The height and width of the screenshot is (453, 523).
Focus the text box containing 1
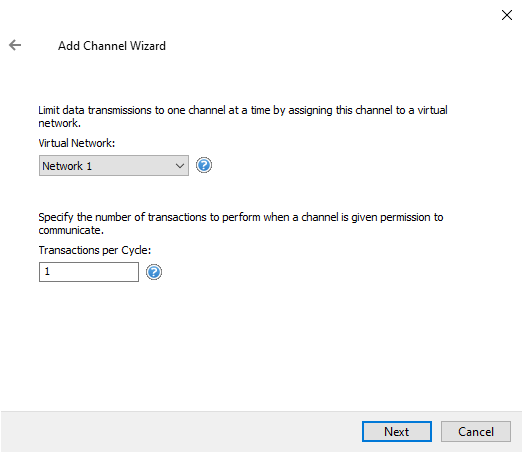pyautogui.click(x=89, y=272)
